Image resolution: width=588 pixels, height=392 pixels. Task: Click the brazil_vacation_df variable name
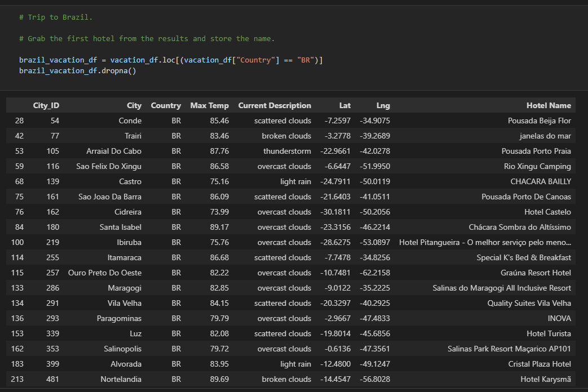57,60
